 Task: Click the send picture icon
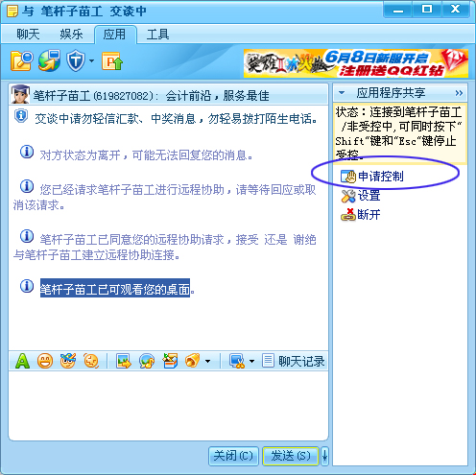point(124,361)
